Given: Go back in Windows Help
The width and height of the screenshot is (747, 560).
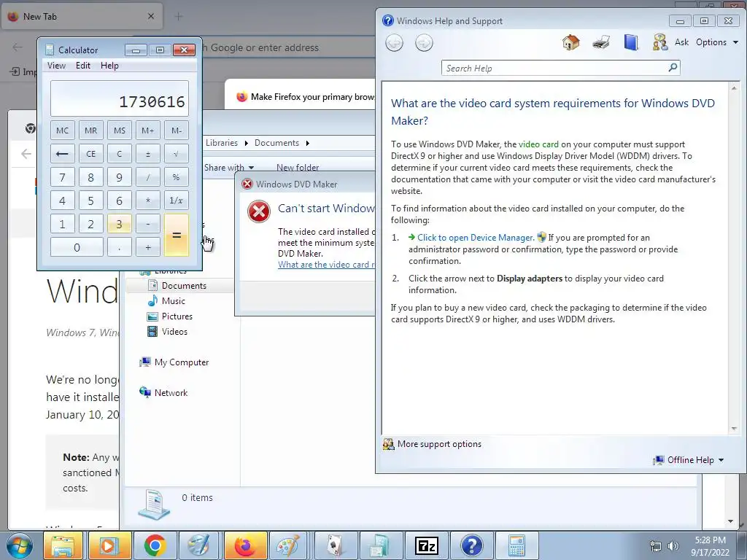Looking at the screenshot, I should click(x=395, y=43).
